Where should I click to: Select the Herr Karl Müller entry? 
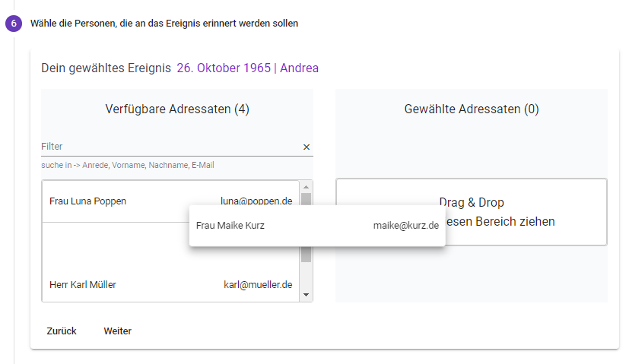(83, 285)
